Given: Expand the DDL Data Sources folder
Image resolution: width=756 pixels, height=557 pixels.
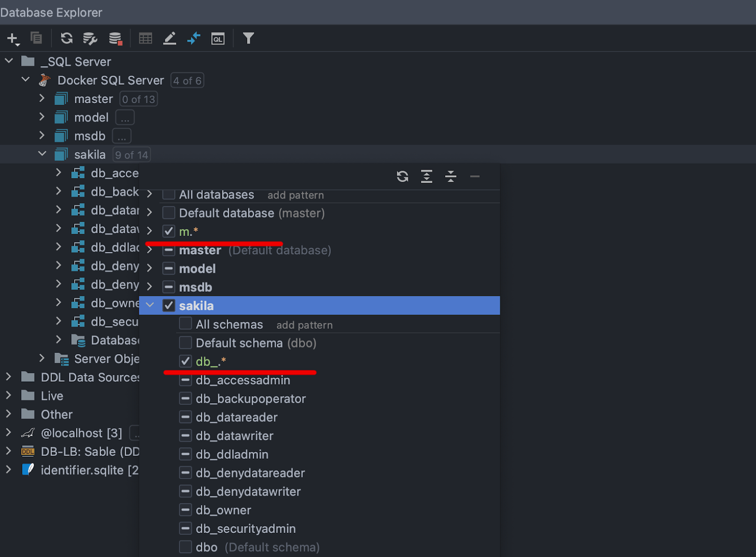Looking at the screenshot, I should click(9, 377).
